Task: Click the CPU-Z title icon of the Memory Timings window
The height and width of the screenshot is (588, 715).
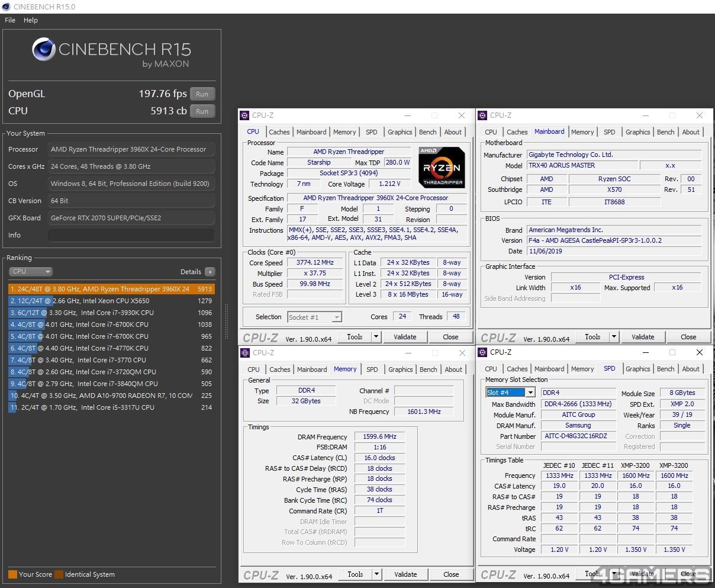Action: click(x=245, y=353)
